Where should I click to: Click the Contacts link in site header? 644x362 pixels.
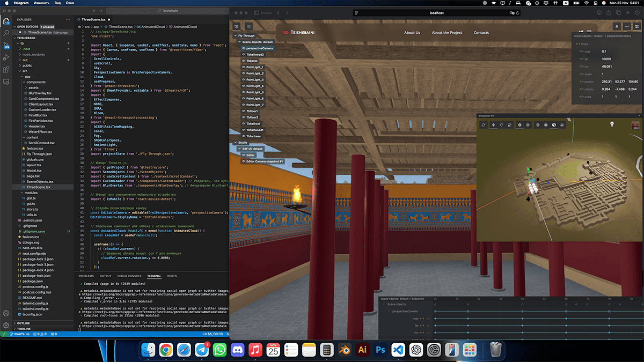coord(481,33)
